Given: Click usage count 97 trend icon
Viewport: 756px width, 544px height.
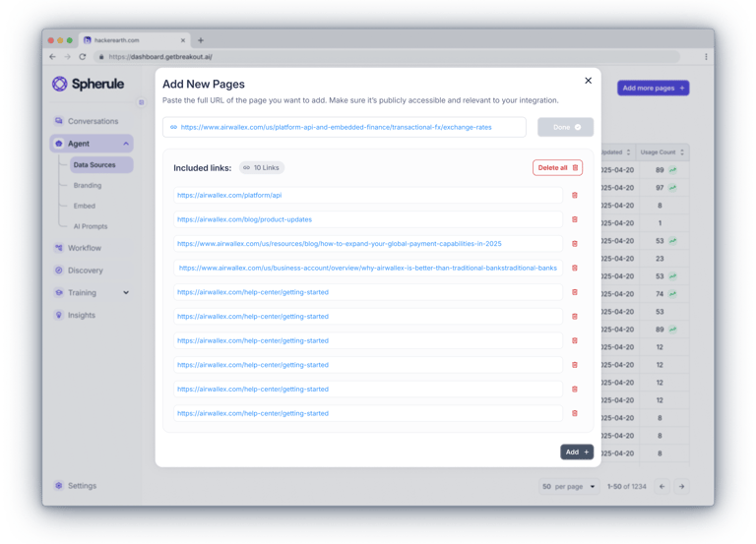Looking at the screenshot, I should click(672, 188).
